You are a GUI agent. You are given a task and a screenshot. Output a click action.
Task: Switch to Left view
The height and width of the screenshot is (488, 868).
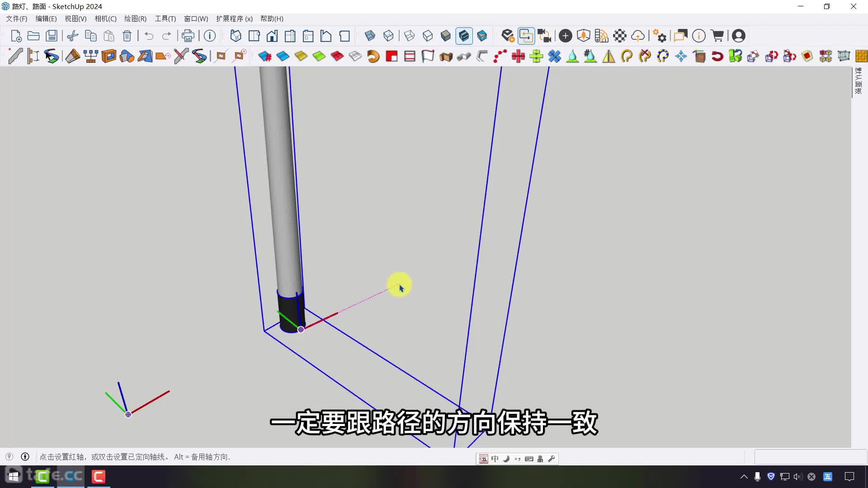click(x=326, y=36)
